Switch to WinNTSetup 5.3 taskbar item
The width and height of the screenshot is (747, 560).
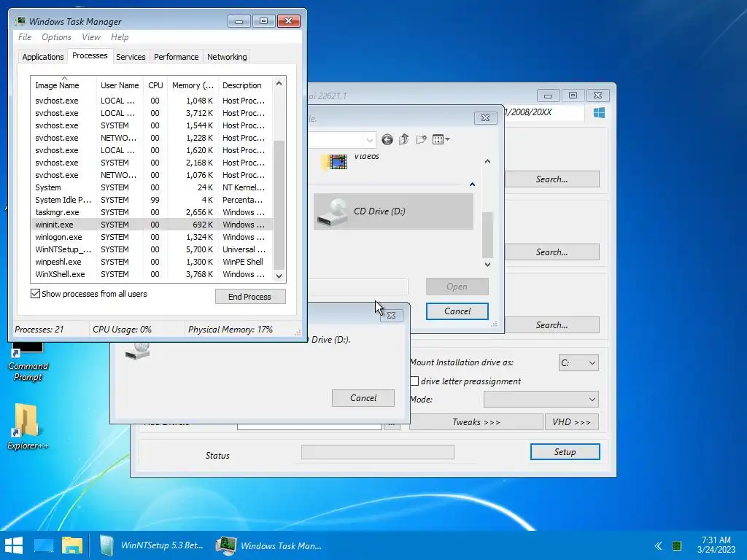pos(152,545)
